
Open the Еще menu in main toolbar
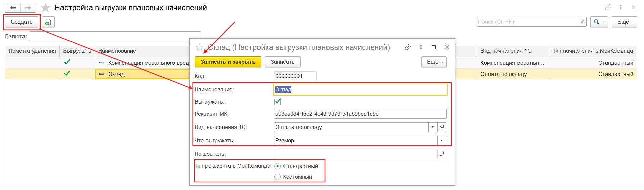[624, 22]
